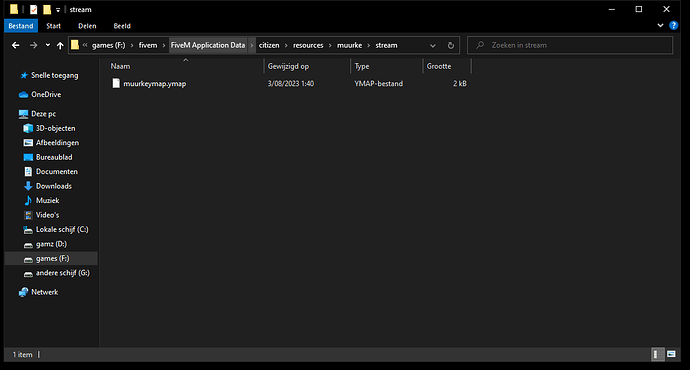The image size is (690, 370).
Task: Open Netwerk in navigation pane
Action: 44,292
